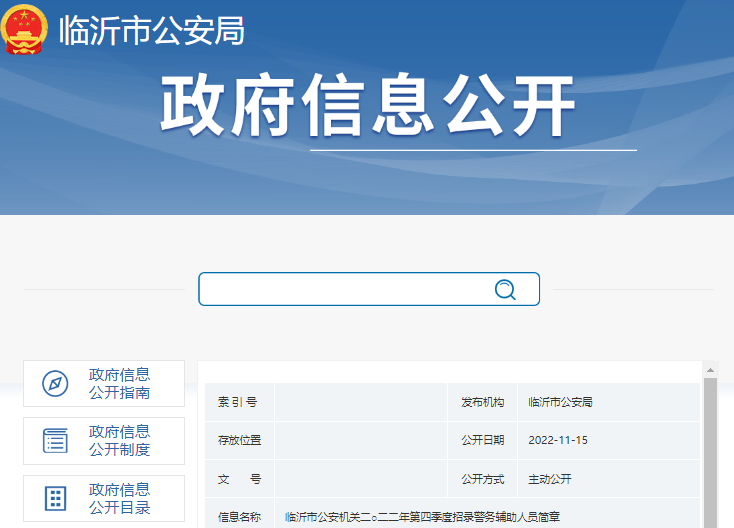
Task: Click the 文号 label cell
Action: point(239,479)
